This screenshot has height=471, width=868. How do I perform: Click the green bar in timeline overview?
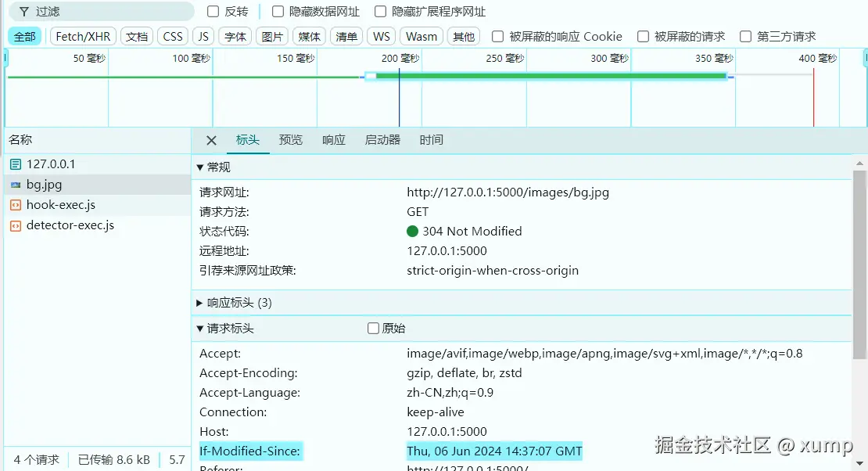(x=551, y=76)
